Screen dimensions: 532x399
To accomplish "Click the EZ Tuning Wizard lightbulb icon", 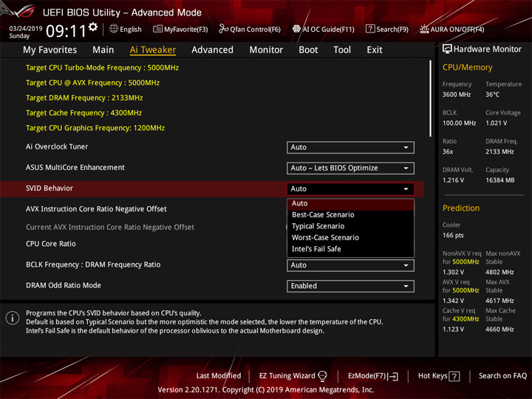I will [x=322, y=376].
